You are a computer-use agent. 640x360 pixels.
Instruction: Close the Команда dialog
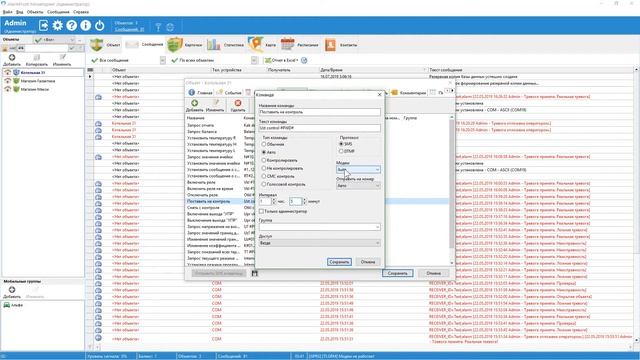pos(379,95)
